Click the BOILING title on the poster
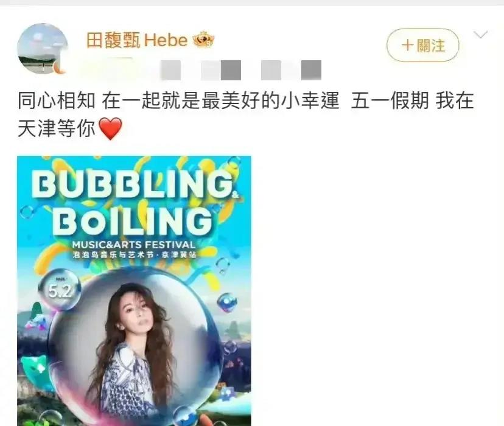 tap(133, 220)
